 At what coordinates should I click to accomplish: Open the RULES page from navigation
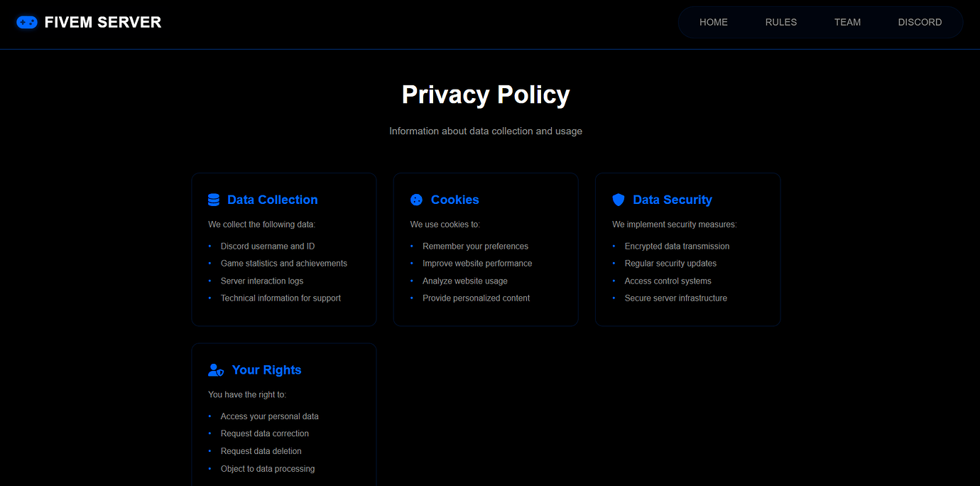pos(780,22)
